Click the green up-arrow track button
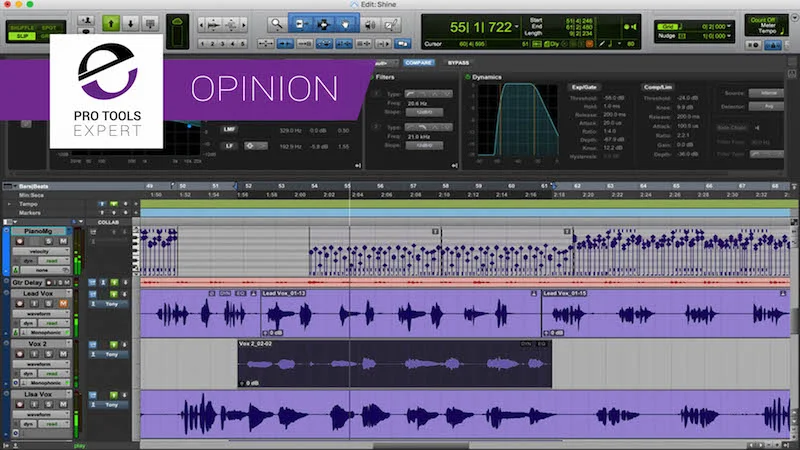This screenshot has height=450, width=800. [111, 23]
